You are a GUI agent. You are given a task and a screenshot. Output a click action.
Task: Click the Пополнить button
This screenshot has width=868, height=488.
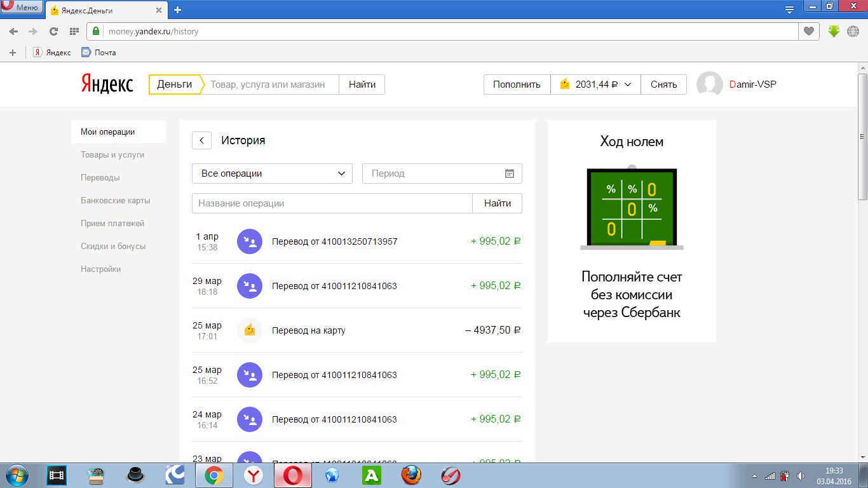pos(517,85)
